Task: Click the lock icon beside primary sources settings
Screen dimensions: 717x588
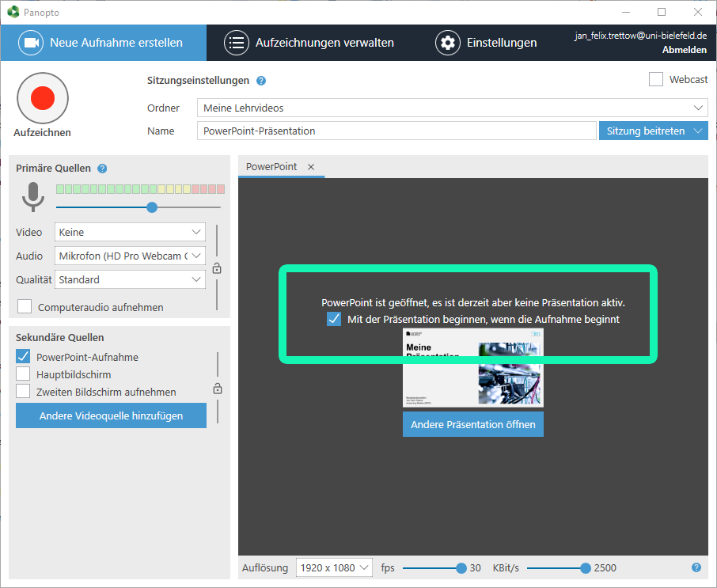Action: pos(217,268)
